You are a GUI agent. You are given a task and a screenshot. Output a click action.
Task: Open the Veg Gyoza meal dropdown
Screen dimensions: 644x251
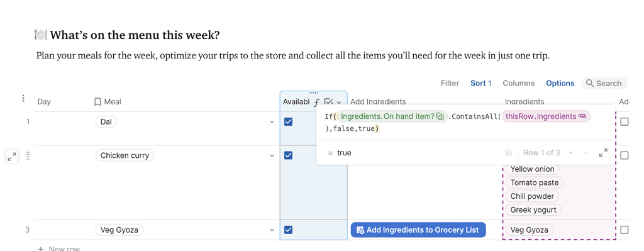coord(272,230)
